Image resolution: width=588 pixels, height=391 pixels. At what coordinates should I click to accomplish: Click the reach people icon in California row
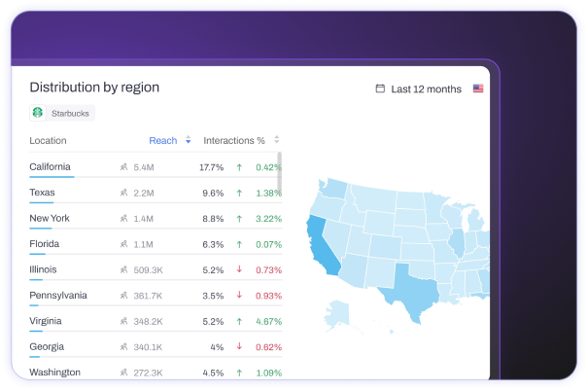(x=123, y=167)
